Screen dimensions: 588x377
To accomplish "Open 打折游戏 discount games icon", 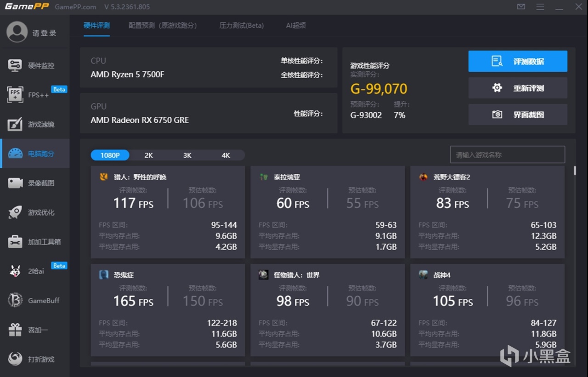I will click(x=15, y=359).
